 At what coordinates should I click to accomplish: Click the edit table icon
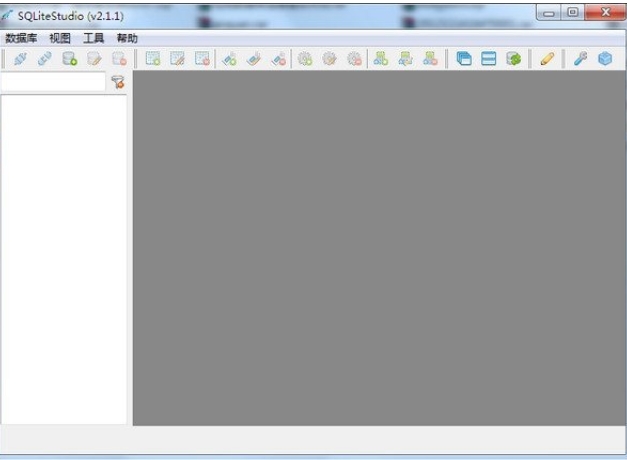pos(178,59)
